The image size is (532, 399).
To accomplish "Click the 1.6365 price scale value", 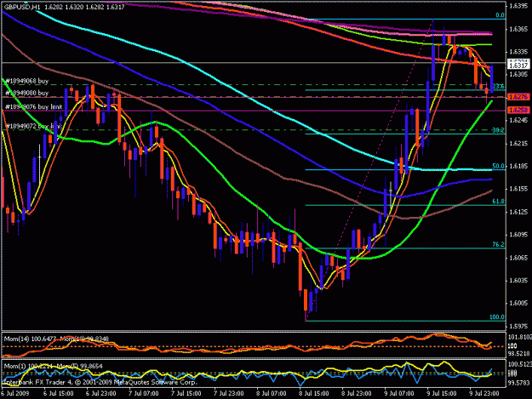I will click(518, 30).
